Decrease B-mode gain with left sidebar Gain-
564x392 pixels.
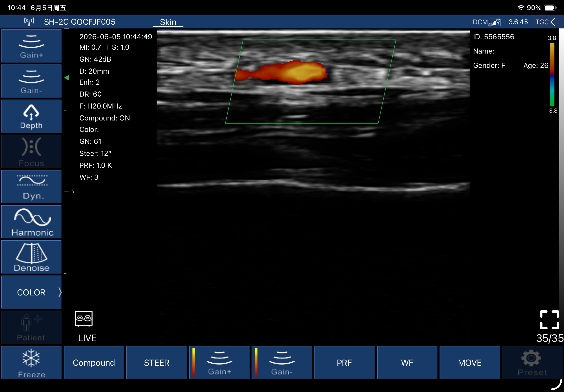(x=31, y=81)
